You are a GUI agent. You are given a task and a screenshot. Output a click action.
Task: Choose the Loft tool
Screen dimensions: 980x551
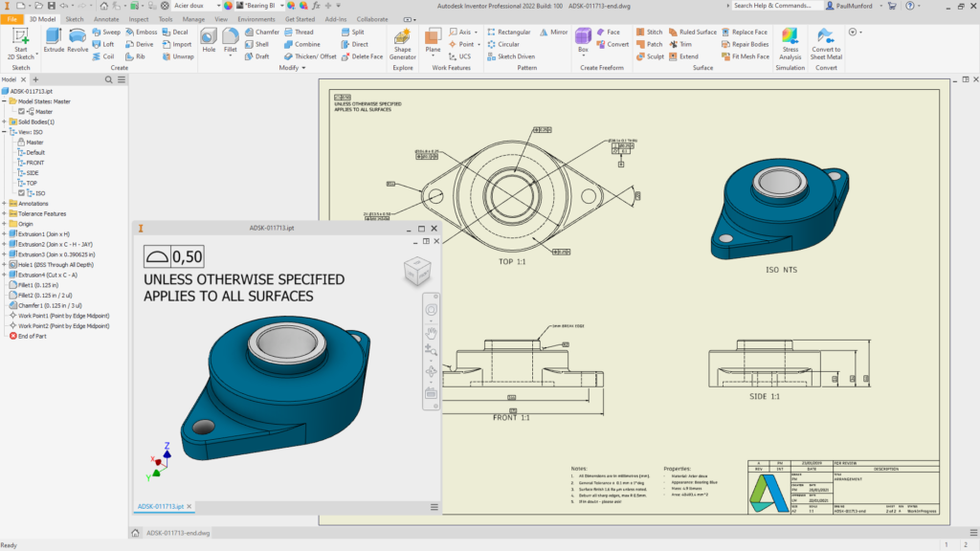(103, 44)
